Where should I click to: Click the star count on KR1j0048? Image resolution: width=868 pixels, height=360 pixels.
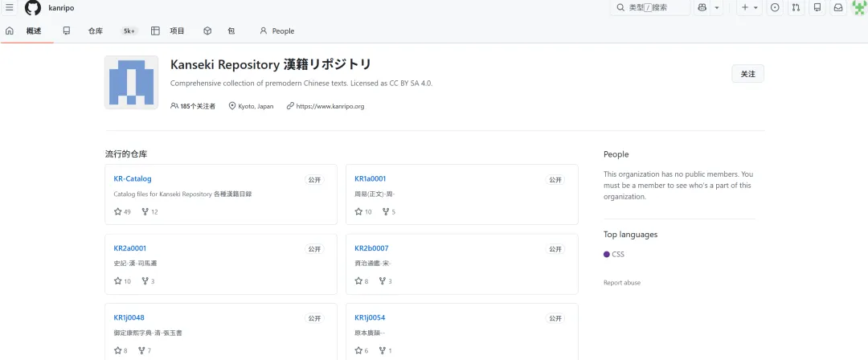tap(121, 350)
